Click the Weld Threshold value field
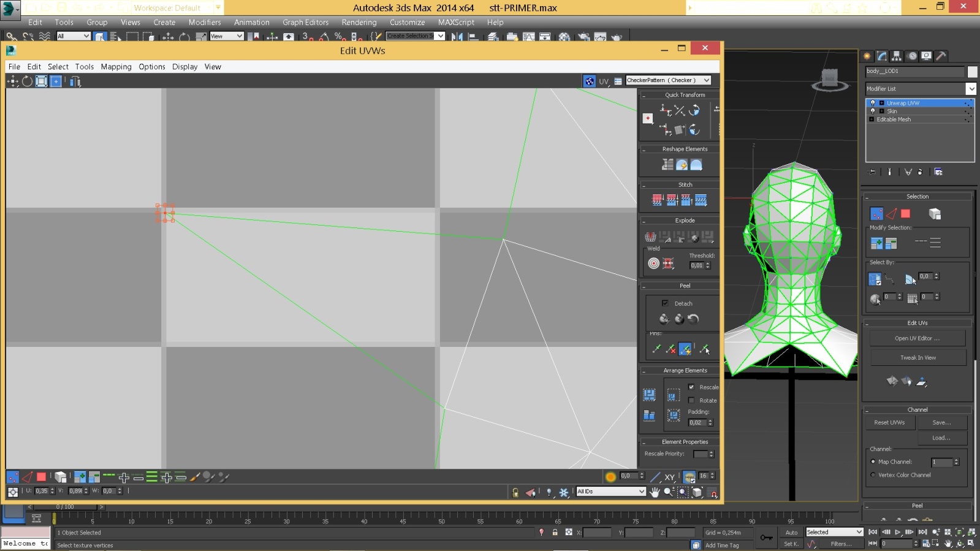The width and height of the screenshot is (980, 551). [697, 265]
